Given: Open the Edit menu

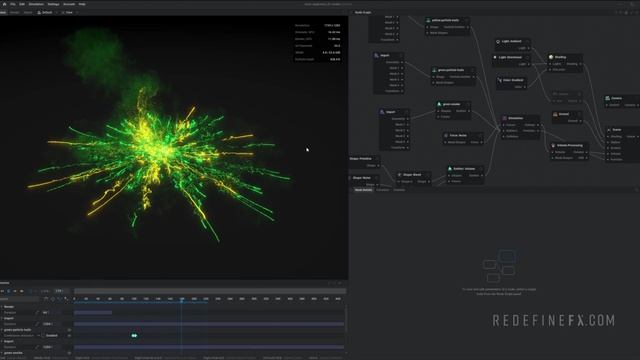Looking at the screenshot, I should [x=22, y=4].
